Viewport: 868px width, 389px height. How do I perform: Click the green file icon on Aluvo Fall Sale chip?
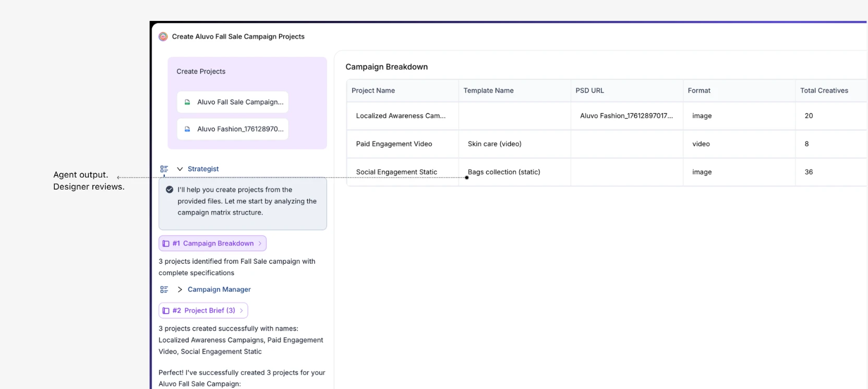187,102
